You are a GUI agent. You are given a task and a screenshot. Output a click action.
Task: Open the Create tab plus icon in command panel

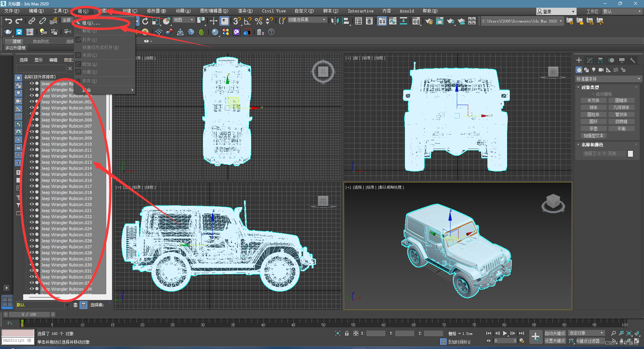coord(579,60)
